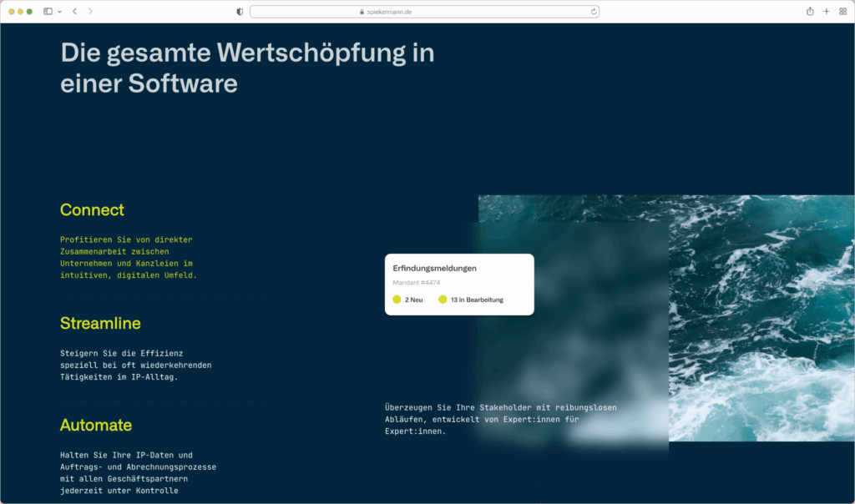Image resolution: width=855 pixels, height=504 pixels.
Task: Add a new tab with plus icon
Action: [827, 12]
